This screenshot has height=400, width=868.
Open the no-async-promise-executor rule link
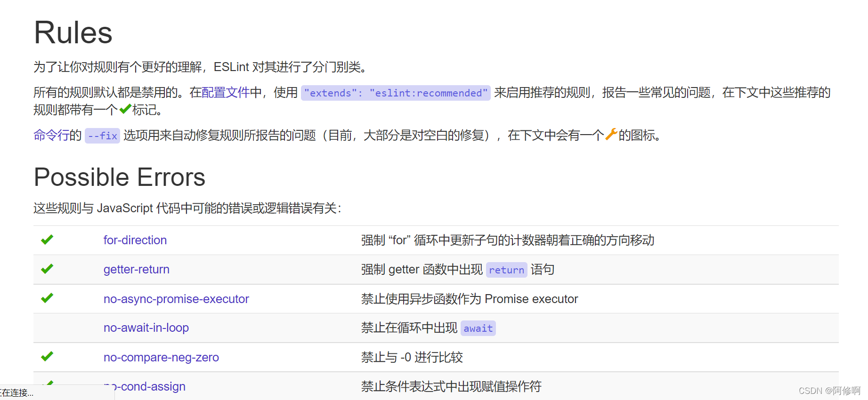pyautogui.click(x=176, y=299)
